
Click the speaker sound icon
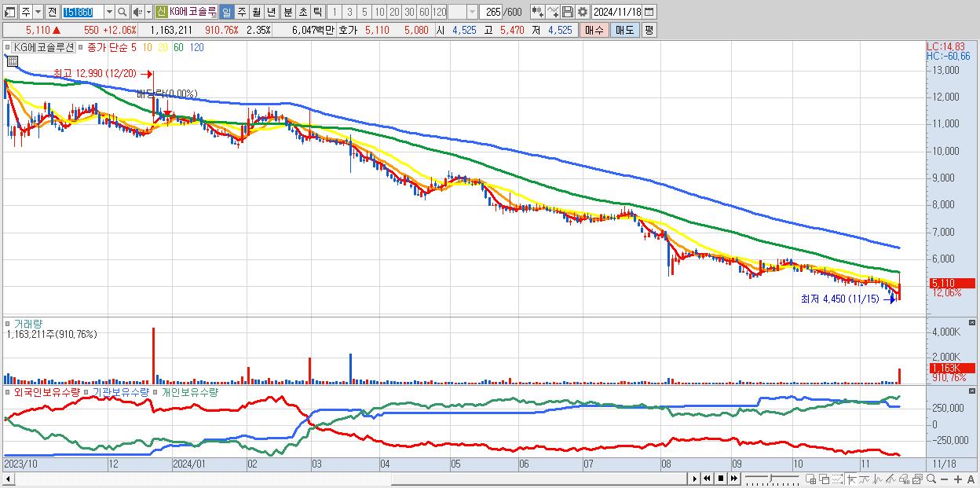tap(137, 12)
